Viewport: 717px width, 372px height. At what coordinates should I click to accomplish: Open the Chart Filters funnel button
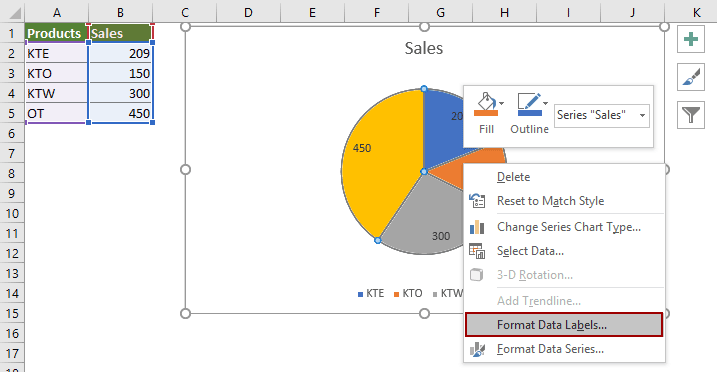[x=690, y=115]
